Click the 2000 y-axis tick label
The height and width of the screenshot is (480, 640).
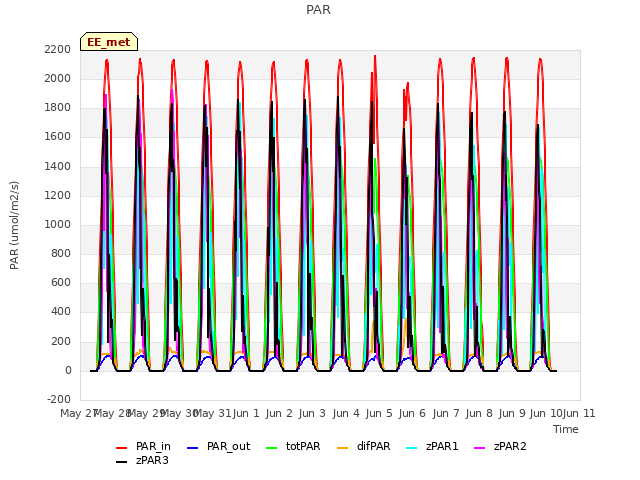point(58,78)
